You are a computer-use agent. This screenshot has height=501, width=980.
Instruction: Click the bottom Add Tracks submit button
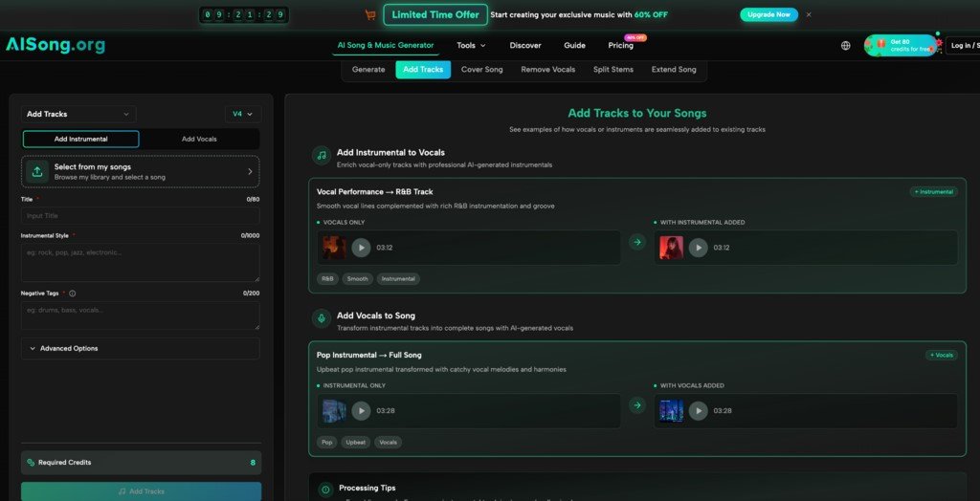142,491
